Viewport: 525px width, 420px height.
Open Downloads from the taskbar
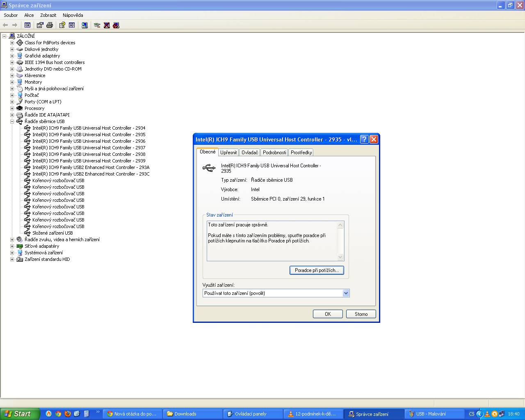pos(193,414)
